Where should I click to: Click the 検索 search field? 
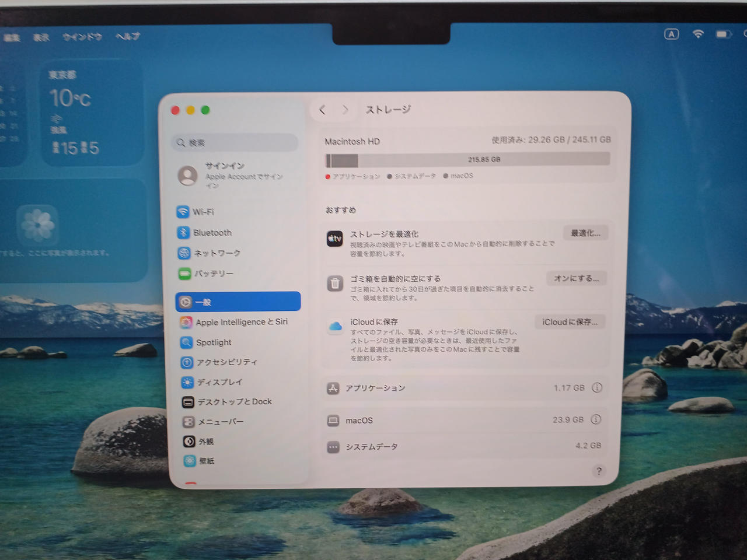pos(236,143)
